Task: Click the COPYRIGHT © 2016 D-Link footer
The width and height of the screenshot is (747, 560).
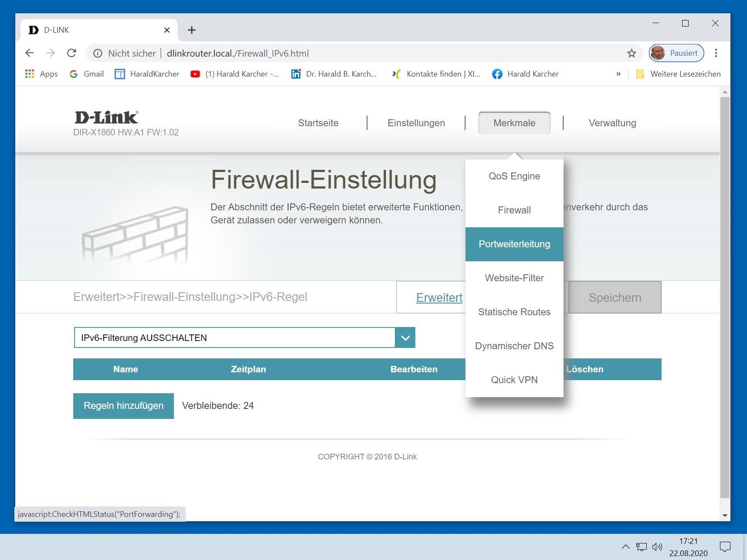Action: pos(367,457)
